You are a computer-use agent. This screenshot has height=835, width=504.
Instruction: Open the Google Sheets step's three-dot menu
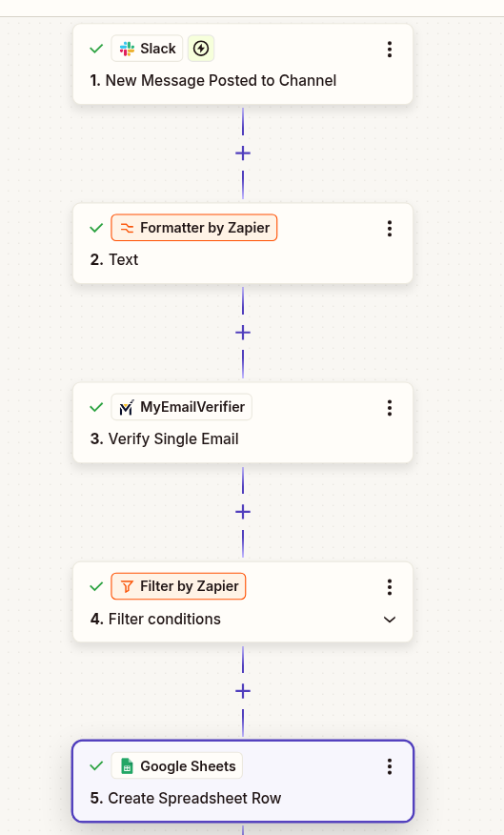[x=390, y=766]
